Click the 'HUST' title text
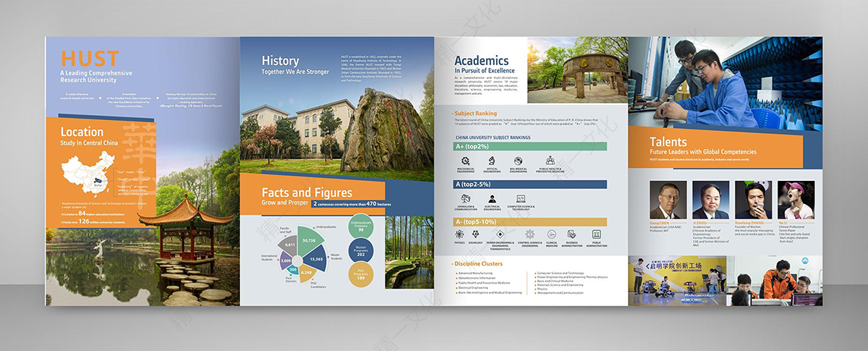This screenshot has height=351, width=868. coord(89,59)
